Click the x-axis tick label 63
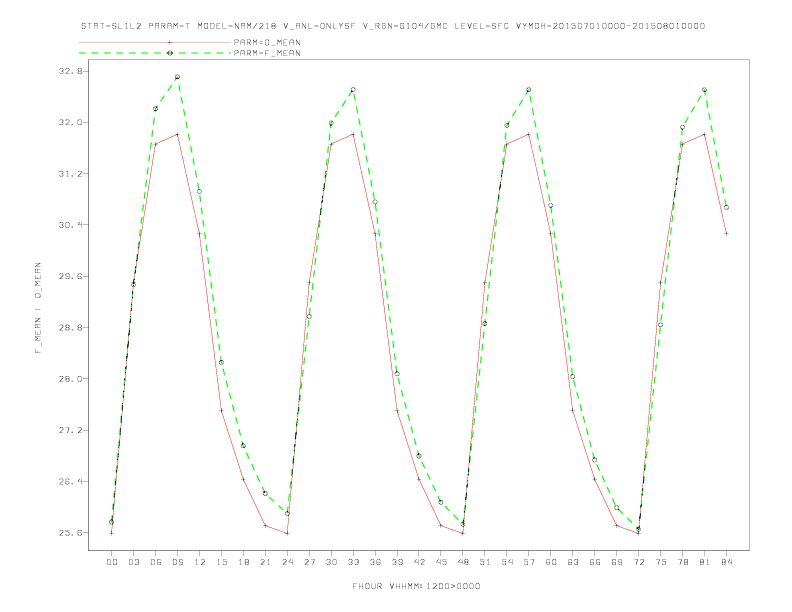This screenshot has height=612, width=792. tap(573, 562)
